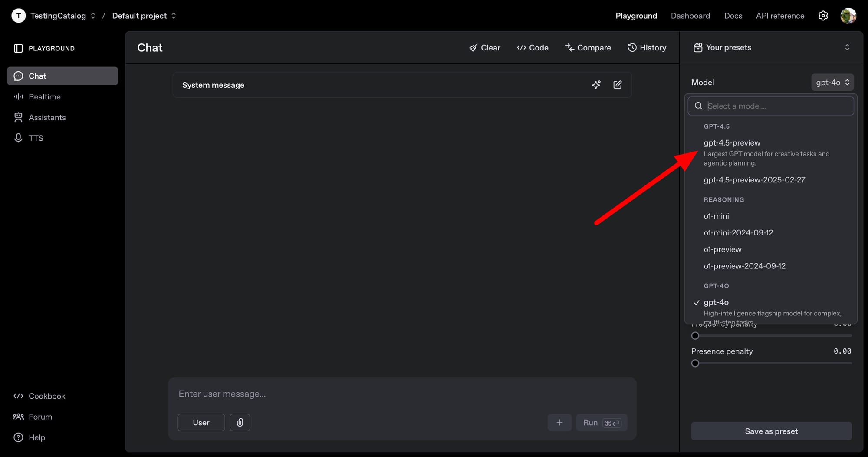868x457 pixels.
Task: Select the o1-preview model
Action: click(771, 249)
